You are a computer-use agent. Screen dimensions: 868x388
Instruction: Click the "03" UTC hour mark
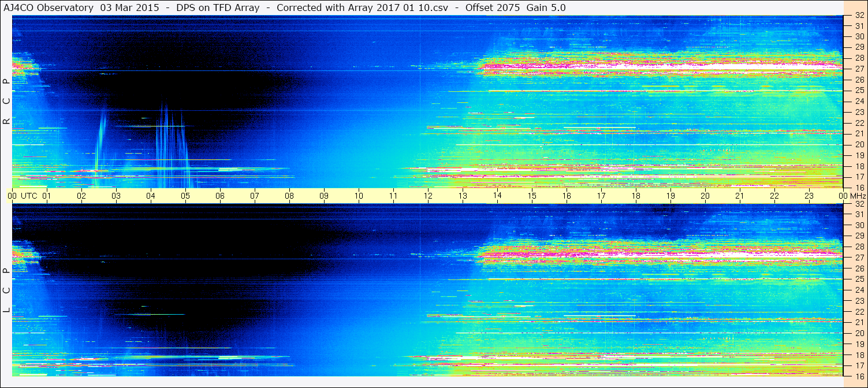point(116,196)
